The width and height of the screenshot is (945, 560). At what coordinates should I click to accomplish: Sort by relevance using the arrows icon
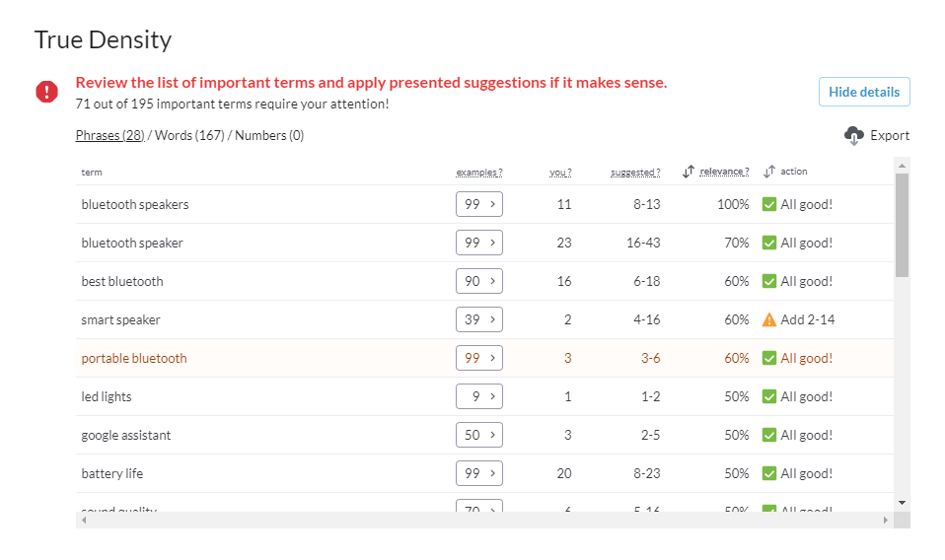click(x=689, y=172)
